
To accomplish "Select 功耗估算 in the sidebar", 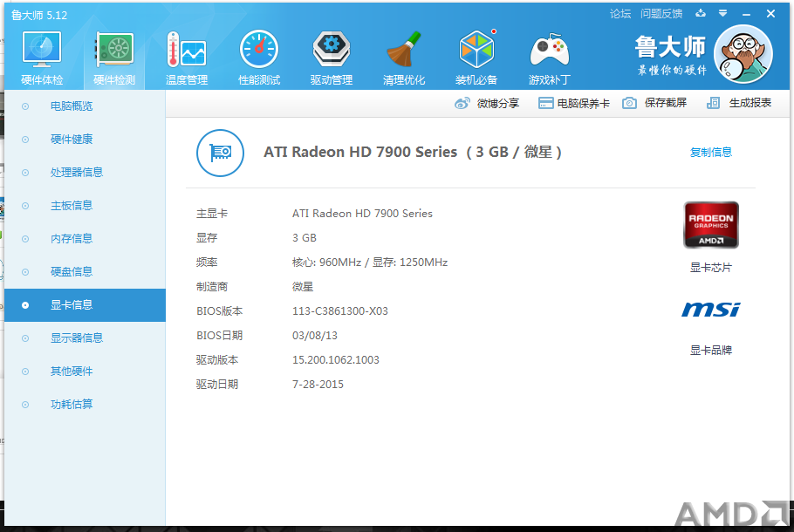I will 86,405.
